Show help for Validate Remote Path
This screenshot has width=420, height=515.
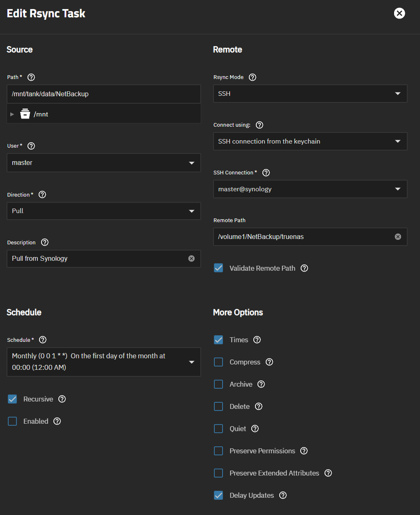tap(304, 268)
